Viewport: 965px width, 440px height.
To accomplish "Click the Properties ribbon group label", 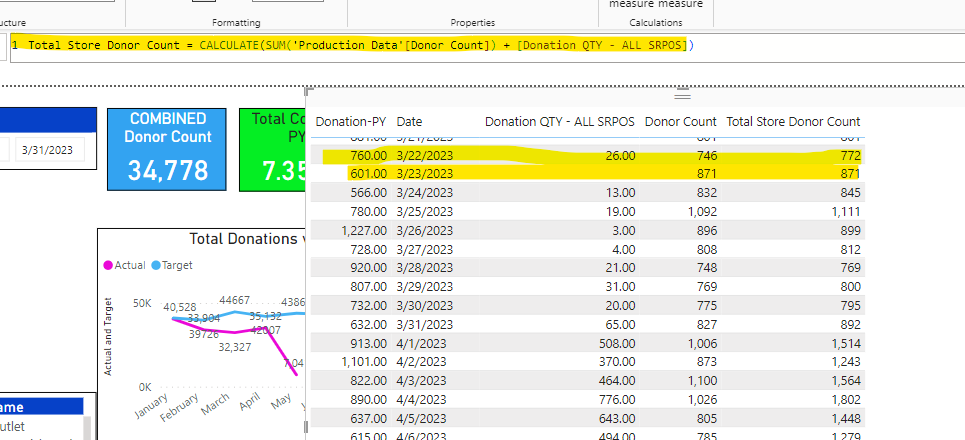I will click(473, 23).
